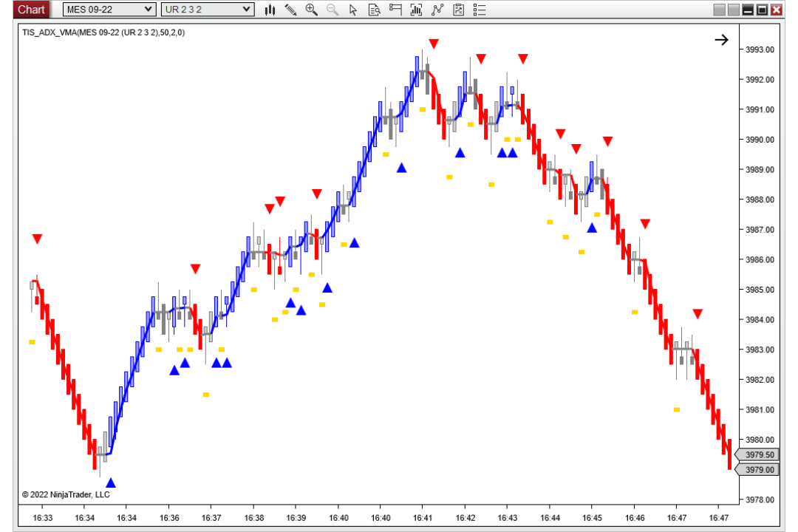Click the 16:38 time axis label
Image resolution: width=798 pixels, height=532 pixels.
coord(254,518)
